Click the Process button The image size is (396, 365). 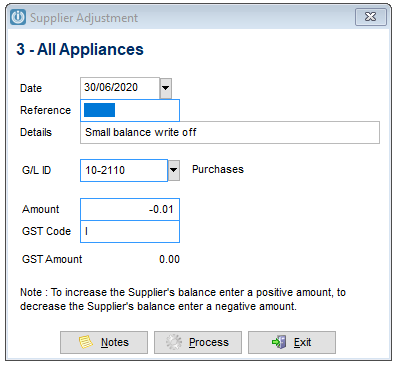pyautogui.click(x=198, y=342)
